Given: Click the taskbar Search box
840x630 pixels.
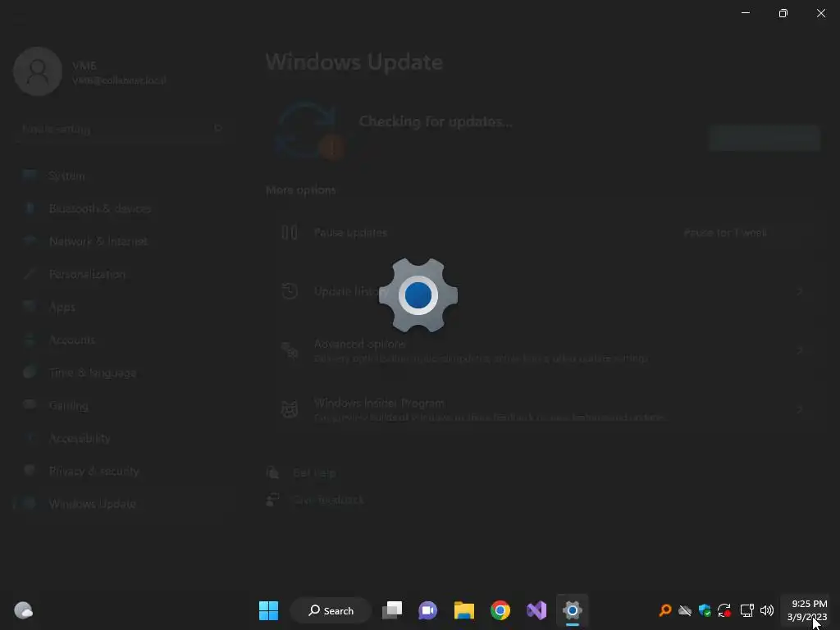Looking at the screenshot, I should pyautogui.click(x=331, y=610).
